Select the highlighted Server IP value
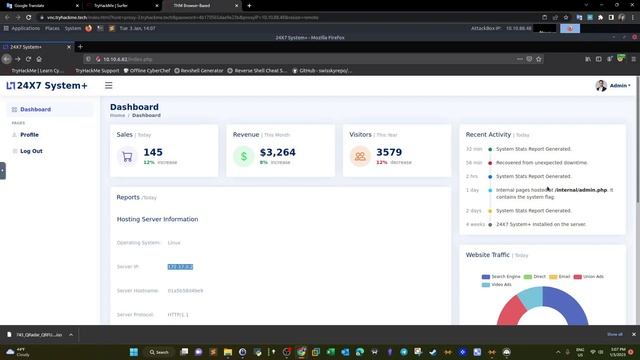The width and height of the screenshot is (640, 360). coord(180,267)
